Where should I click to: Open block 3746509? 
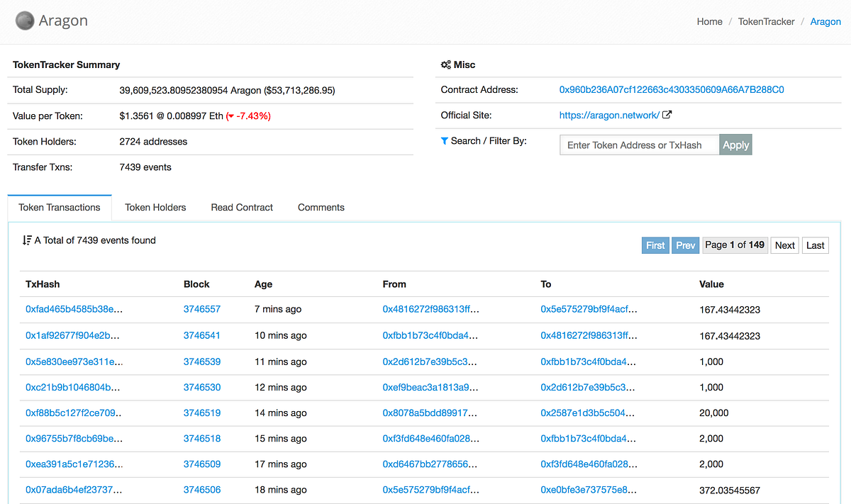coord(202,464)
